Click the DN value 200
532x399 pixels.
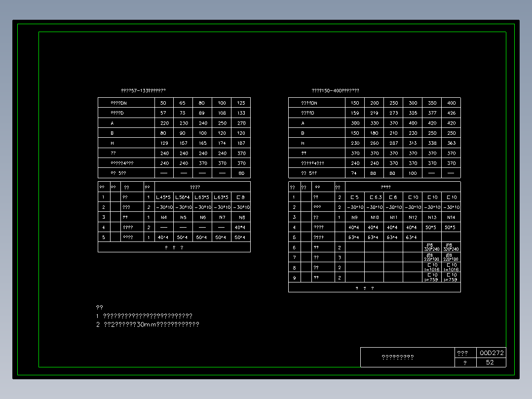(374, 103)
